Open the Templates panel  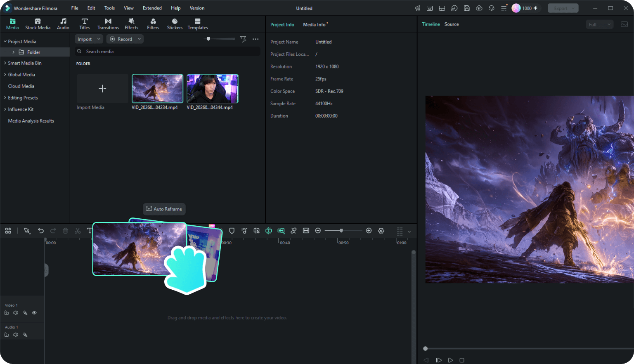pyautogui.click(x=198, y=24)
